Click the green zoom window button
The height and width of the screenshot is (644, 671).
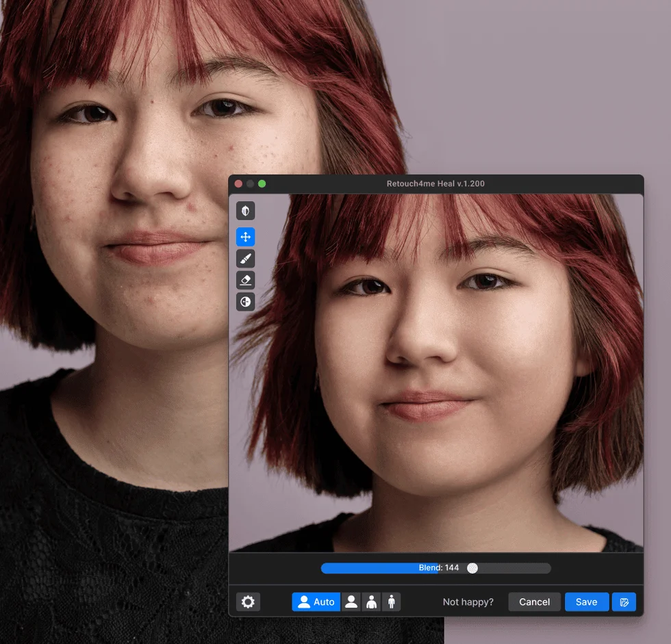[x=262, y=184]
